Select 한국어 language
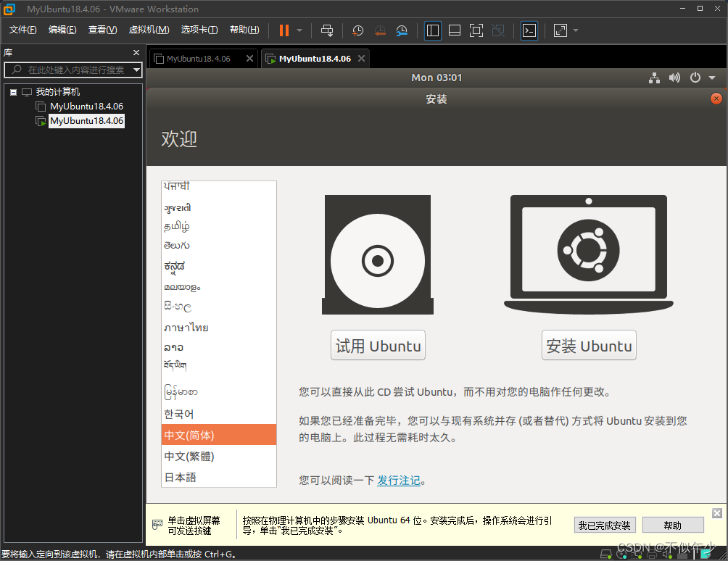 pyautogui.click(x=219, y=414)
